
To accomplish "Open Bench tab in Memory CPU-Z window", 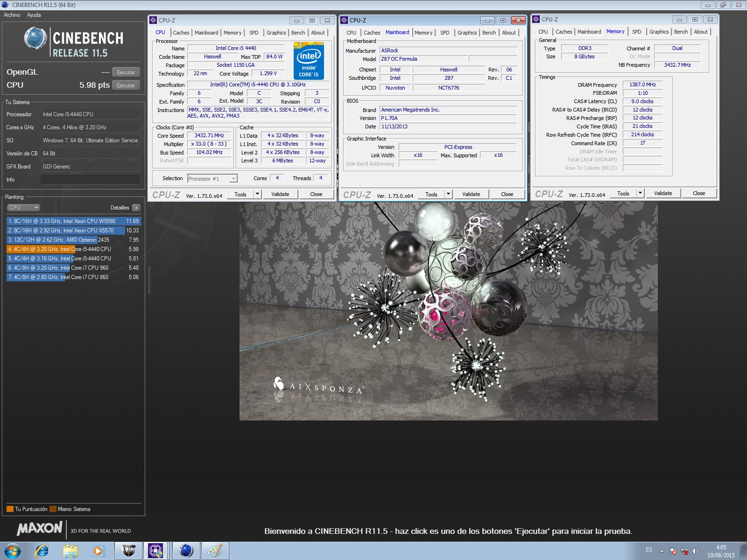I will [681, 32].
